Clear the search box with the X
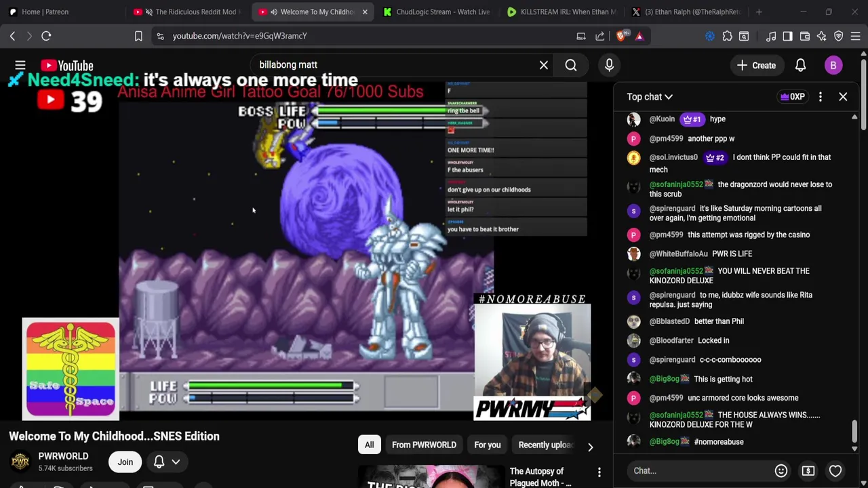Screen dimensions: 868x488 click(544, 65)
